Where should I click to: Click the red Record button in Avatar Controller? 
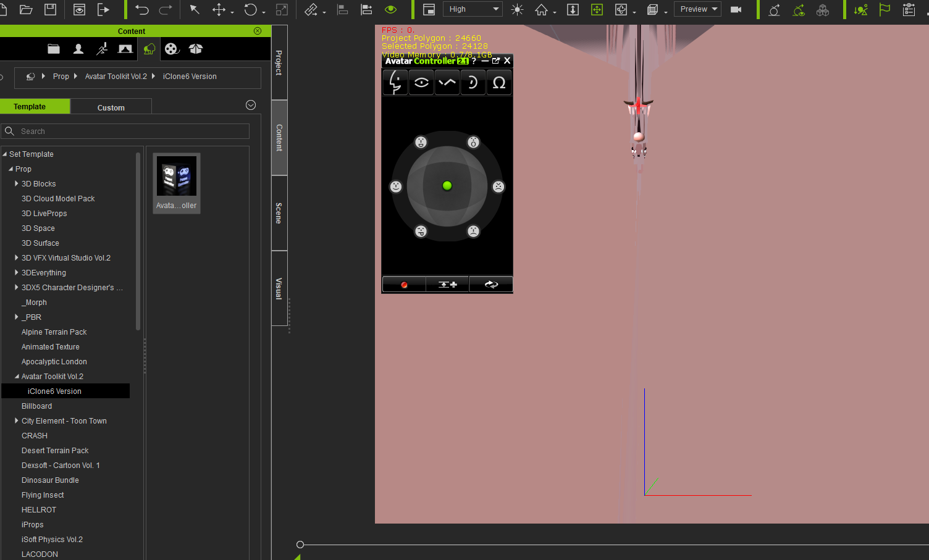point(404,285)
